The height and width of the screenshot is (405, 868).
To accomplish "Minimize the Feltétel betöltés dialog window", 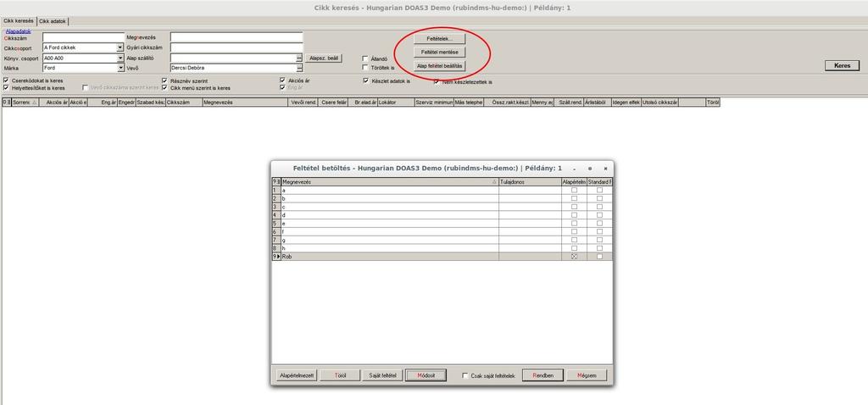I will (x=575, y=169).
